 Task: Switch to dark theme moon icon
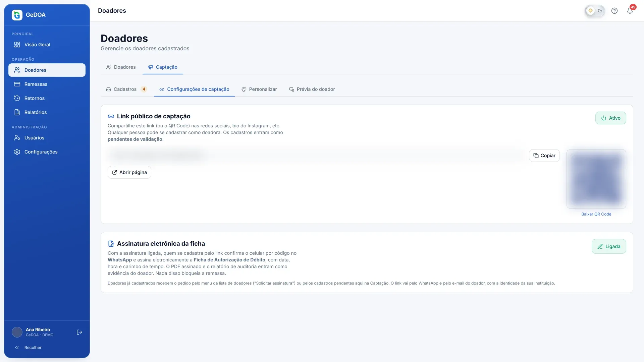600,11
